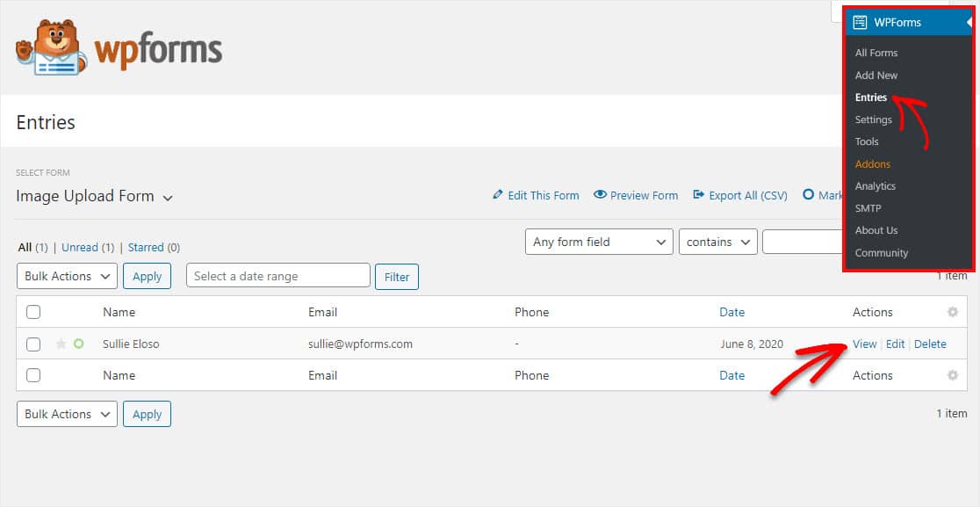Click the Sullie Eloso name cell
The image size is (980, 507).
tap(131, 344)
